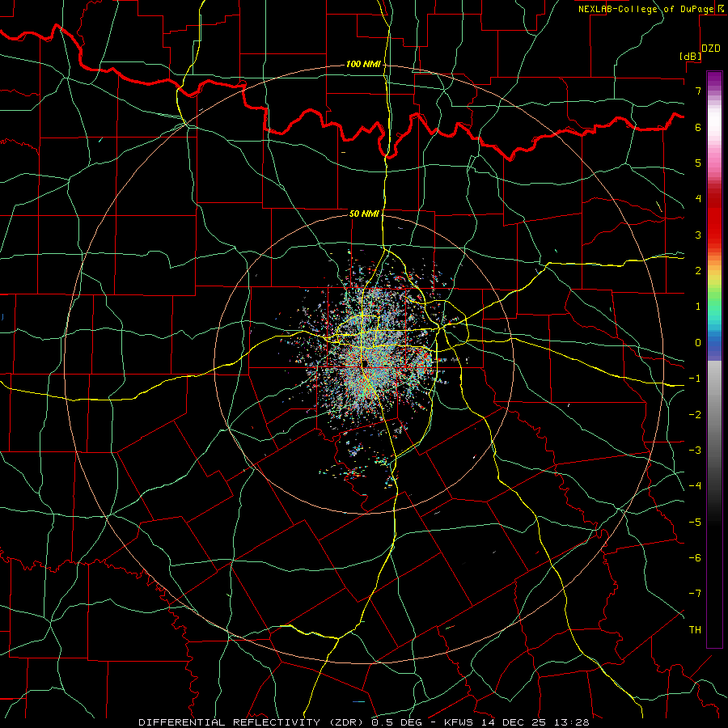
Task: Click the 3 tick label on color scale
Action: click(698, 235)
